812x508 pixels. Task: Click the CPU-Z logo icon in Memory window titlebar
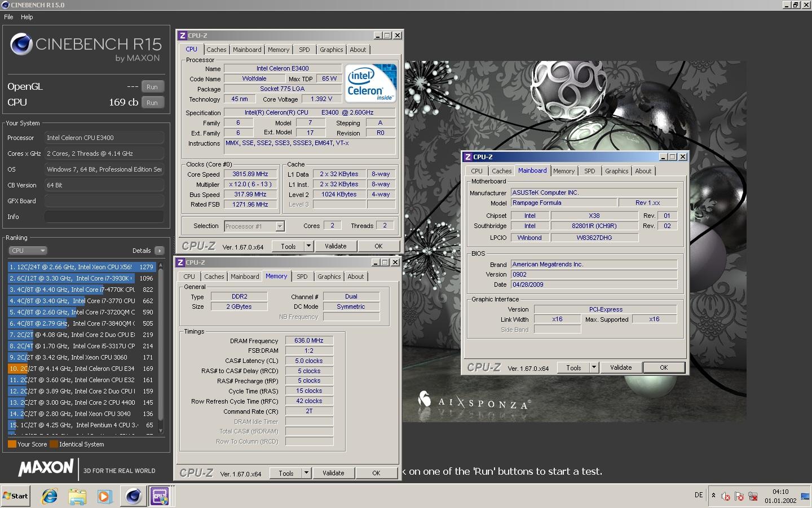(180, 262)
